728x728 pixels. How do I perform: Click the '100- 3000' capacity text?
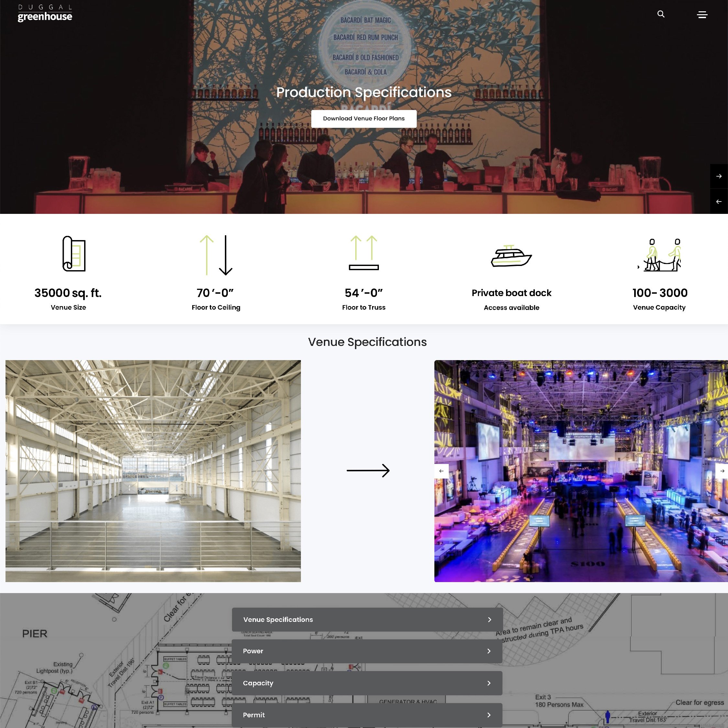coord(660,293)
